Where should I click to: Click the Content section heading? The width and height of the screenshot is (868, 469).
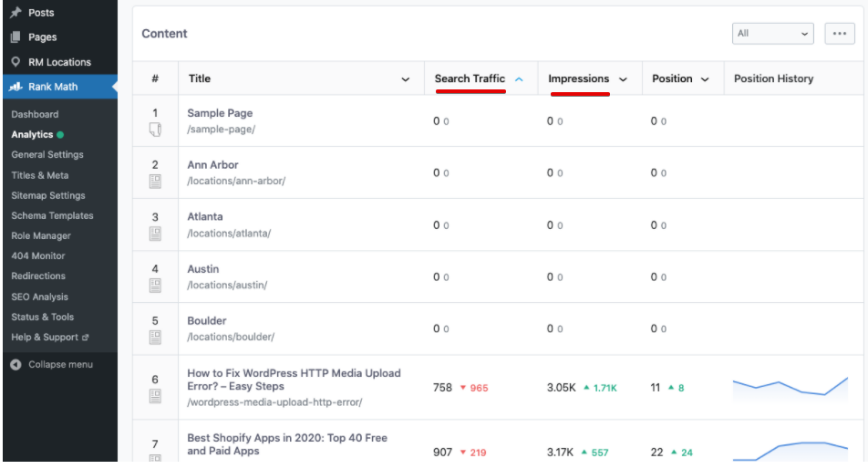[x=164, y=34]
